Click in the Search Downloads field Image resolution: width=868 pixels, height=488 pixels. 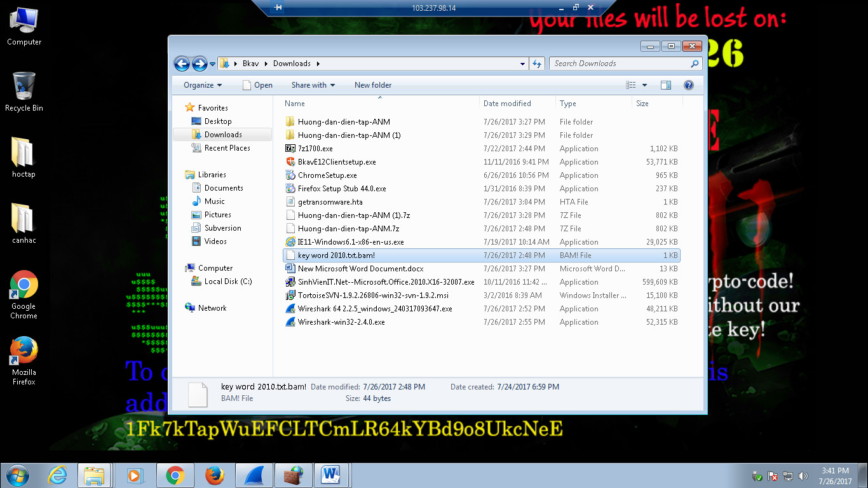621,64
